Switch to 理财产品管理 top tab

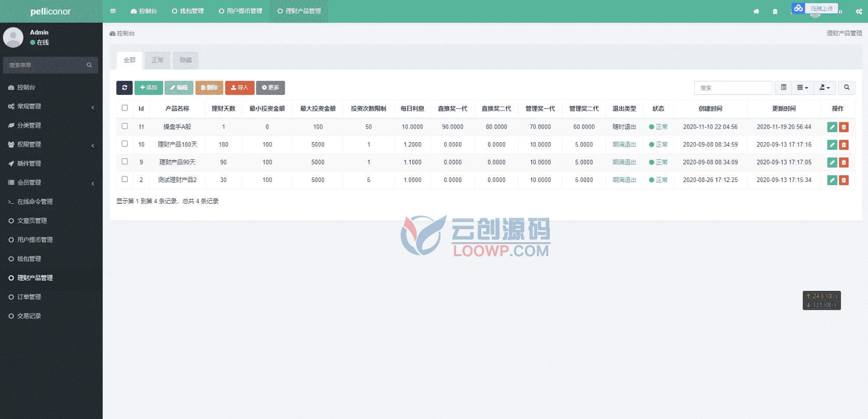299,11
